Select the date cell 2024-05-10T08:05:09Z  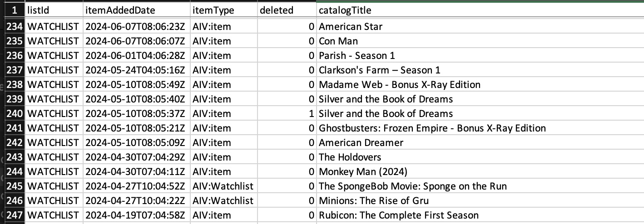click(137, 143)
